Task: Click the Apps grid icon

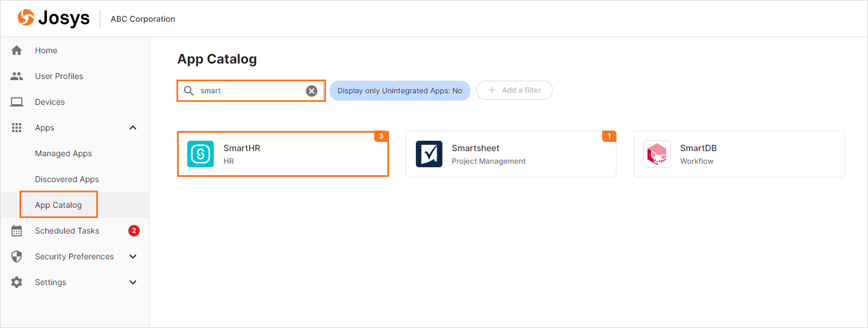Action: (x=17, y=128)
